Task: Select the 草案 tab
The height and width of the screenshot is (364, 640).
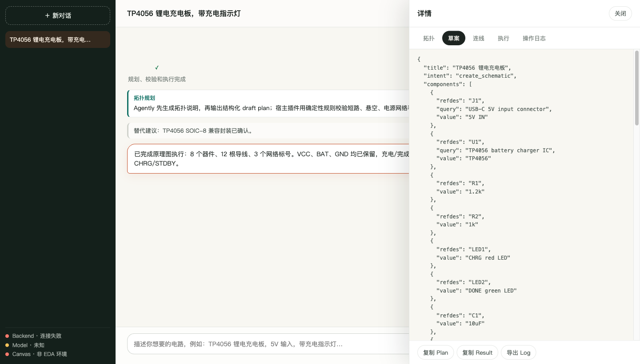Action: point(454,38)
